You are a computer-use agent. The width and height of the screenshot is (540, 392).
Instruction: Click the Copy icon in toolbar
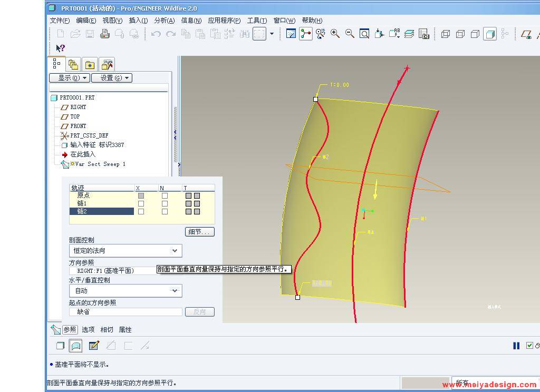186,34
